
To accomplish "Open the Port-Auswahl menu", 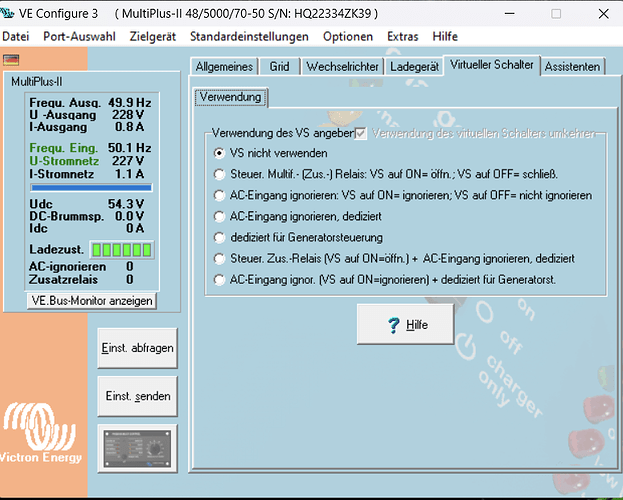I will [x=79, y=37].
